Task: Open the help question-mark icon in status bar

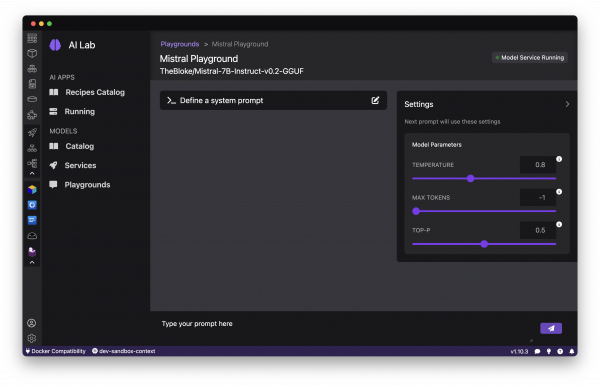Action: (x=560, y=351)
